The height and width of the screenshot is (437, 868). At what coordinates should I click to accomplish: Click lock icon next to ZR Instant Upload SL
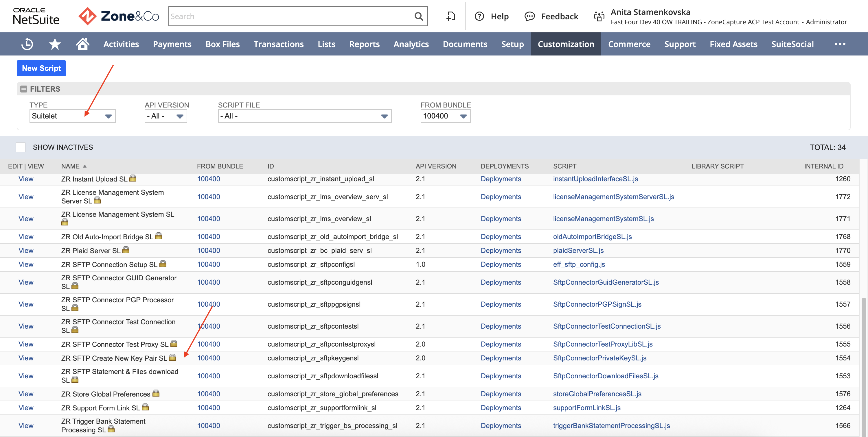[x=133, y=178]
